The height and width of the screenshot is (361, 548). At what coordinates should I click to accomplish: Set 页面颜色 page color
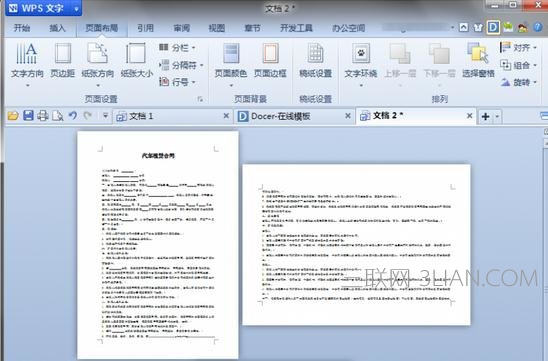pyautogui.click(x=231, y=60)
